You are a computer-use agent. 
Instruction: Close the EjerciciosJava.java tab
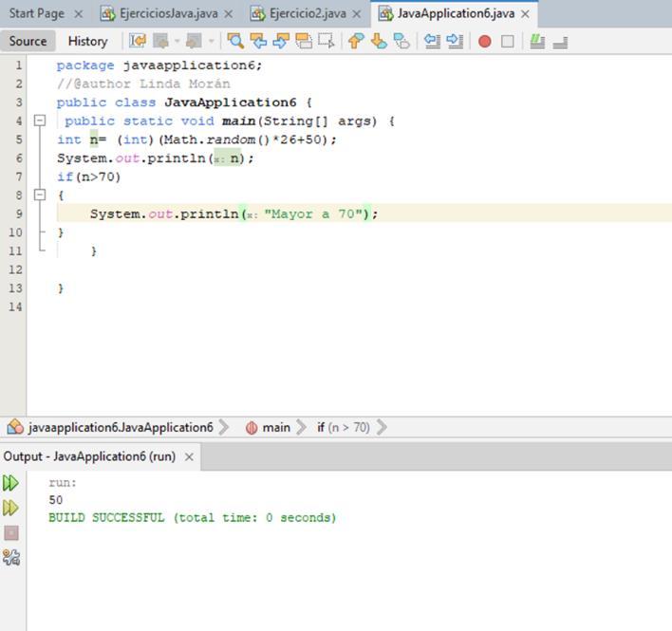coord(229,14)
